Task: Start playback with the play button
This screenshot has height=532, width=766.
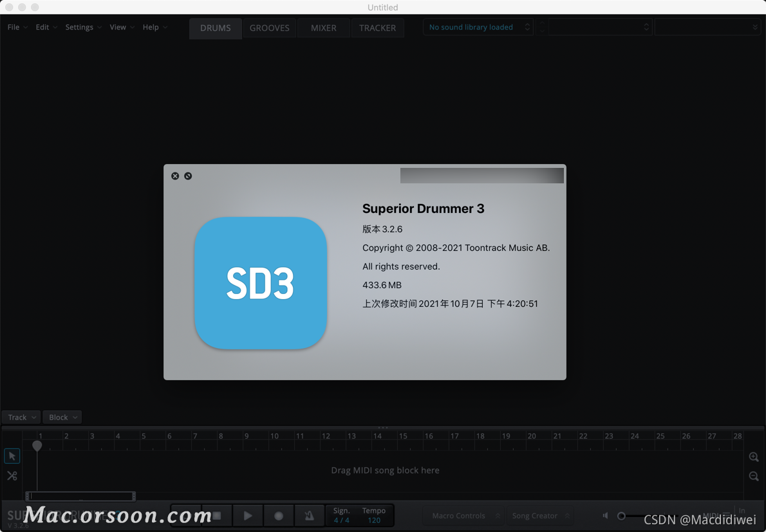Action: (248, 516)
